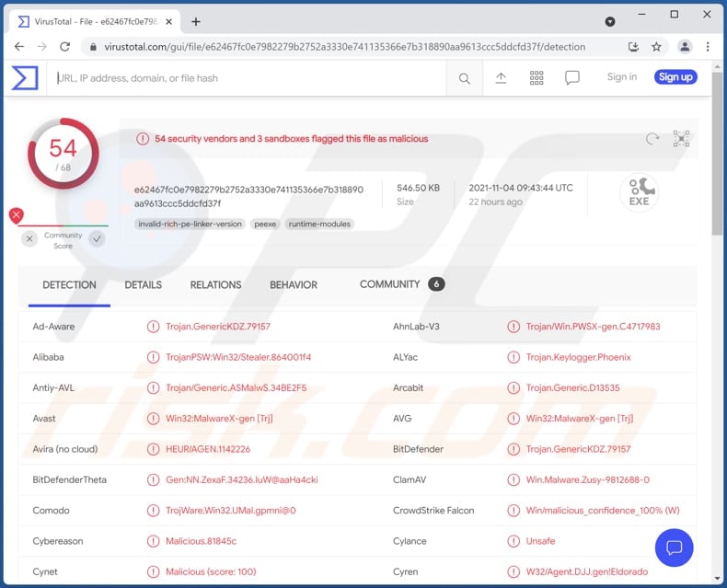727x588 pixels.
Task: Click Malicious.81845c result
Action: point(201,541)
